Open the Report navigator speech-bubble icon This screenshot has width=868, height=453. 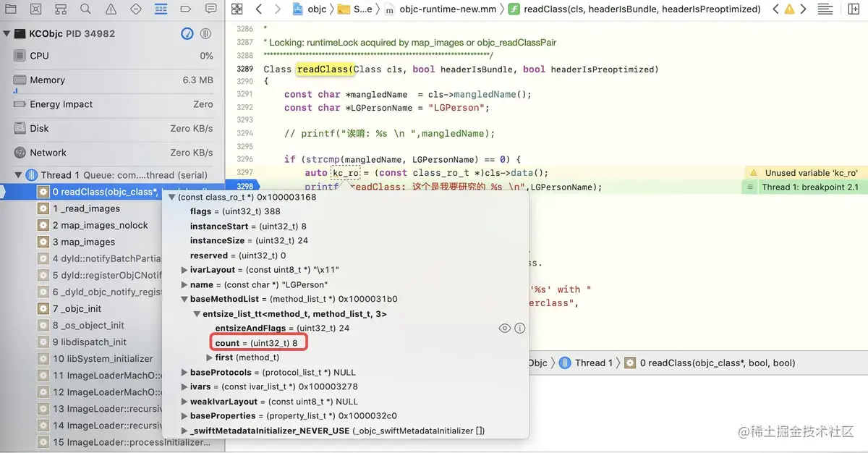(210, 9)
